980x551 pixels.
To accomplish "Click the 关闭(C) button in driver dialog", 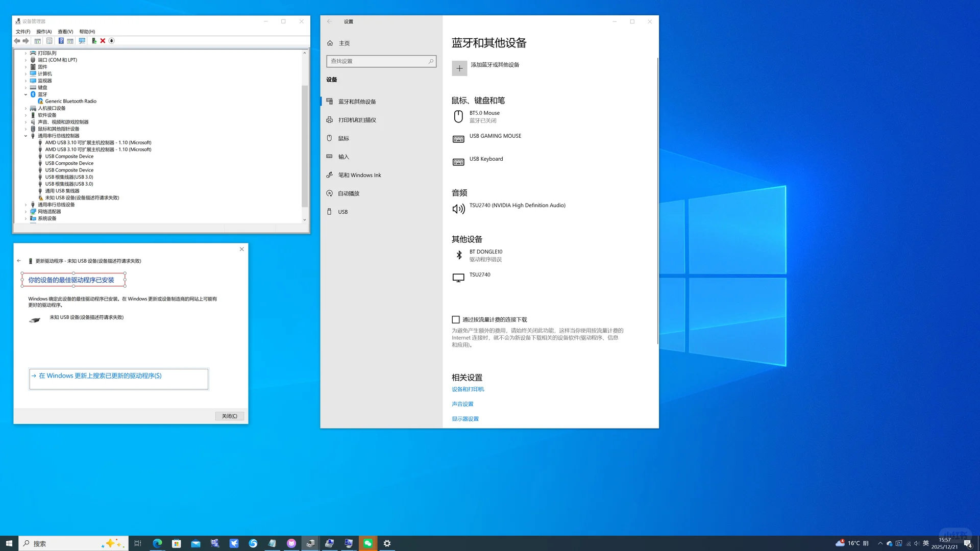I will coord(230,416).
